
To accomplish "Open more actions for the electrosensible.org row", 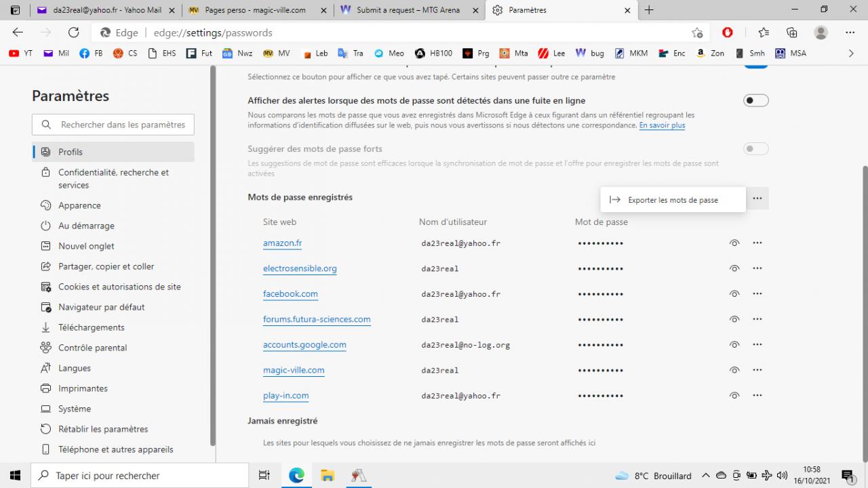I will tap(757, 268).
